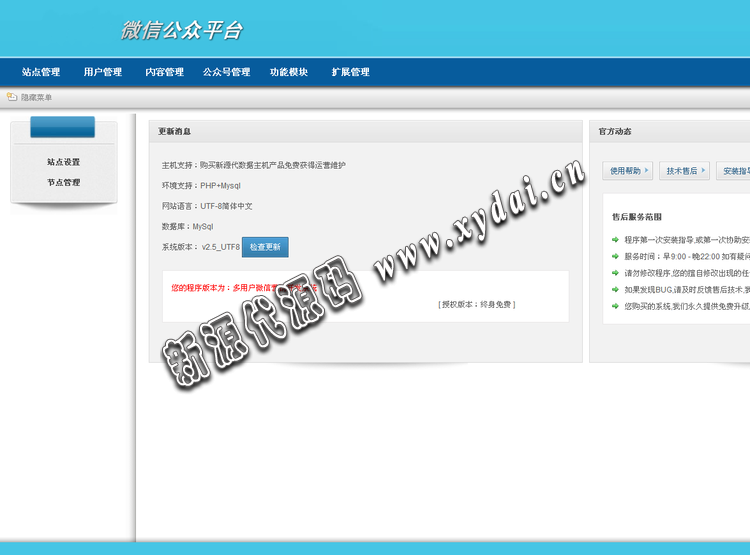The image size is (750, 555).
Task: Click the 系统版本 v2.5_UTF8 text
Action: [200, 247]
